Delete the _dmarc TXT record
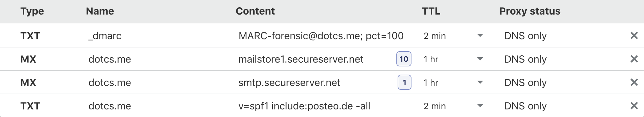This screenshot has height=117, width=644. [x=634, y=36]
